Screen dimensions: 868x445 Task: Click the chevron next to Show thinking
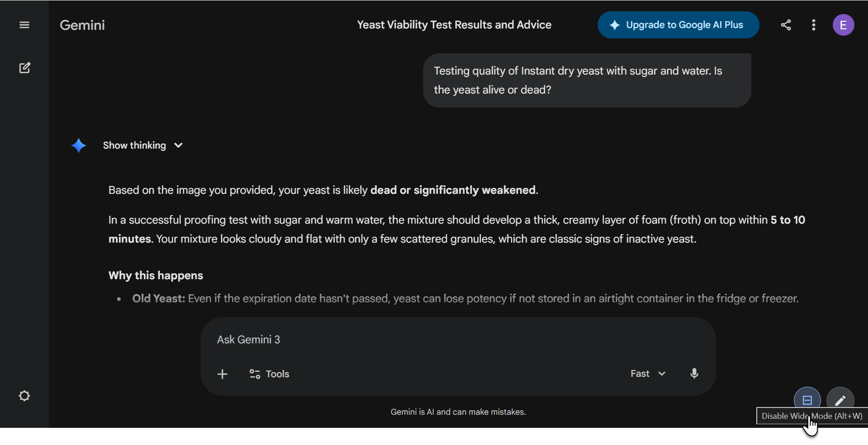pyautogui.click(x=179, y=145)
